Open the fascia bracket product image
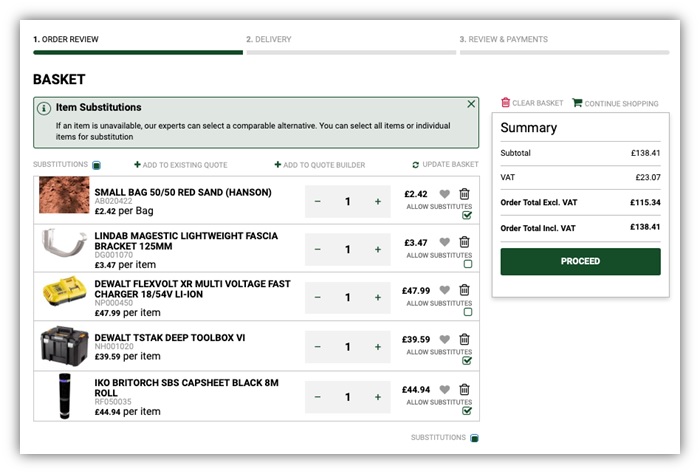700x474 pixels. pos(64,243)
